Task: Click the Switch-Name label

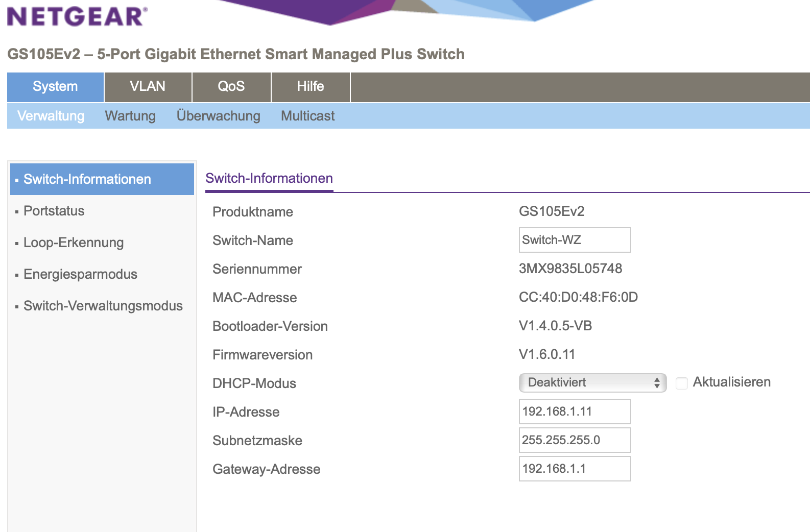Action: tap(253, 240)
